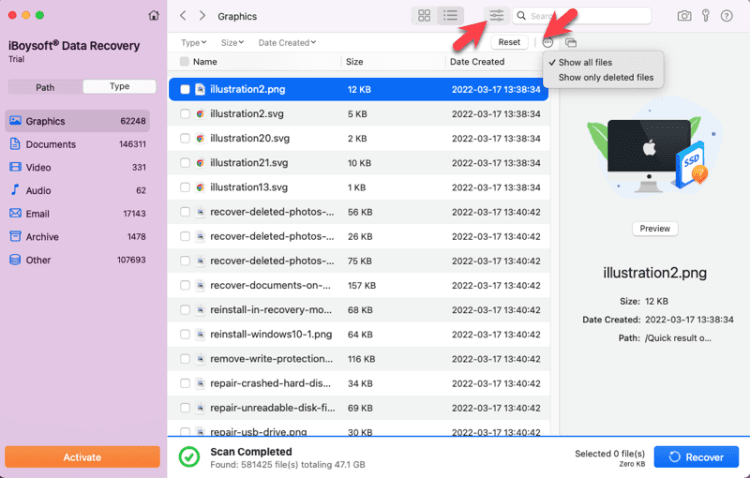Open the show files options ellipsis icon
The width and height of the screenshot is (750, 478).
[x=548, y=43]
